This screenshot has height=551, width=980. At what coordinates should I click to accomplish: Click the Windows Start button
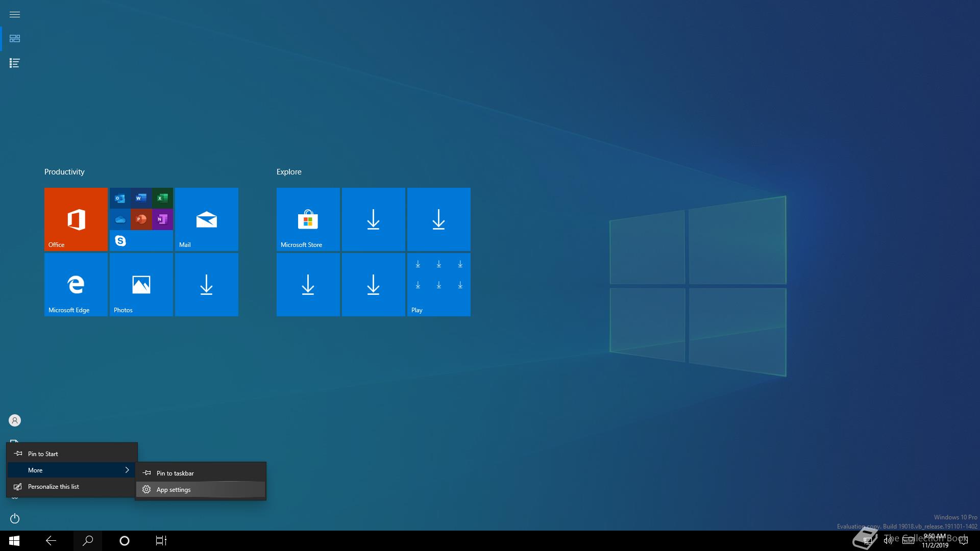14,541
